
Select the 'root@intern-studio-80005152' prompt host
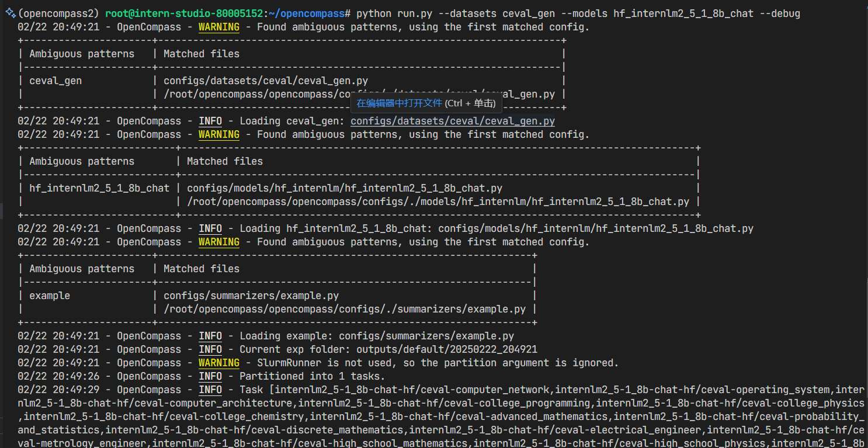(x=184, y=13)
